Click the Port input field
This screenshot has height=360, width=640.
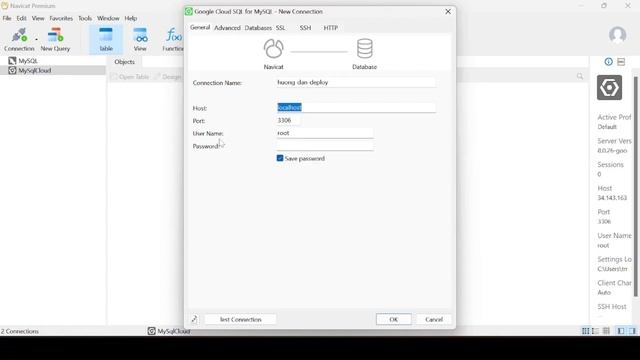[x=288, y=120]
